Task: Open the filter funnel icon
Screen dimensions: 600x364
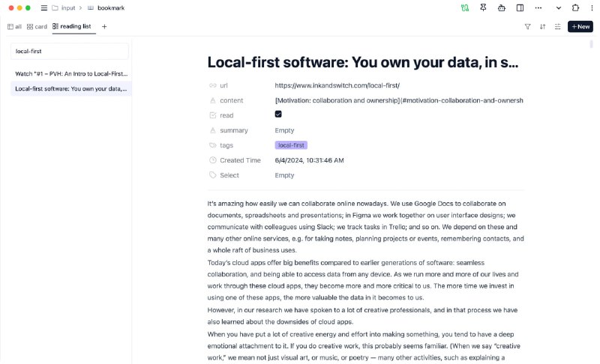Action: click(528, 27)
